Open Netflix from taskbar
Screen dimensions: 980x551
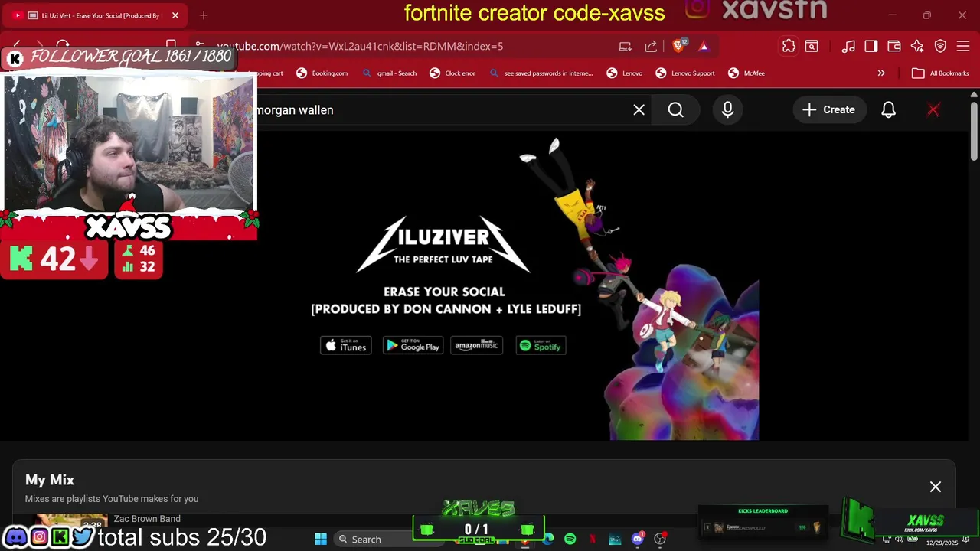click(x=593, y=540)
